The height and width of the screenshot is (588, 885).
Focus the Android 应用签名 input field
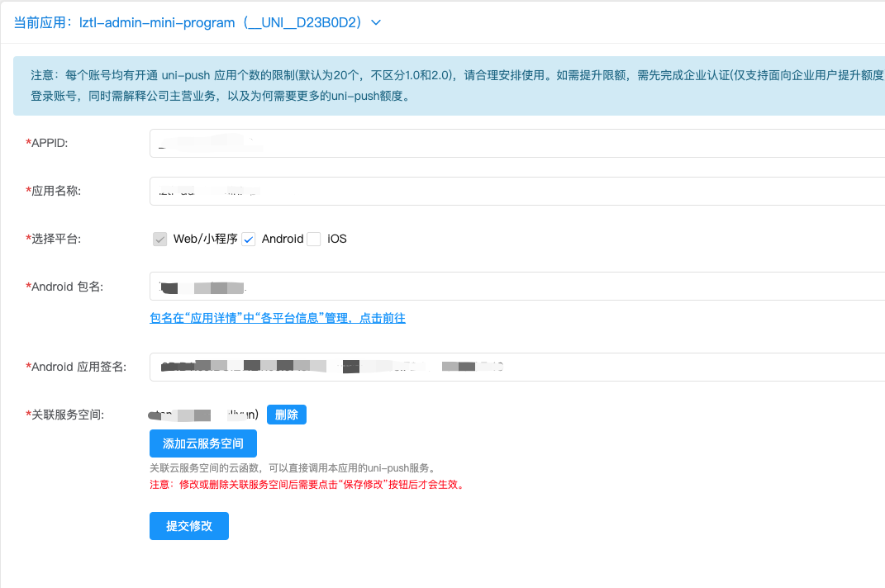[x=517, y=367]
